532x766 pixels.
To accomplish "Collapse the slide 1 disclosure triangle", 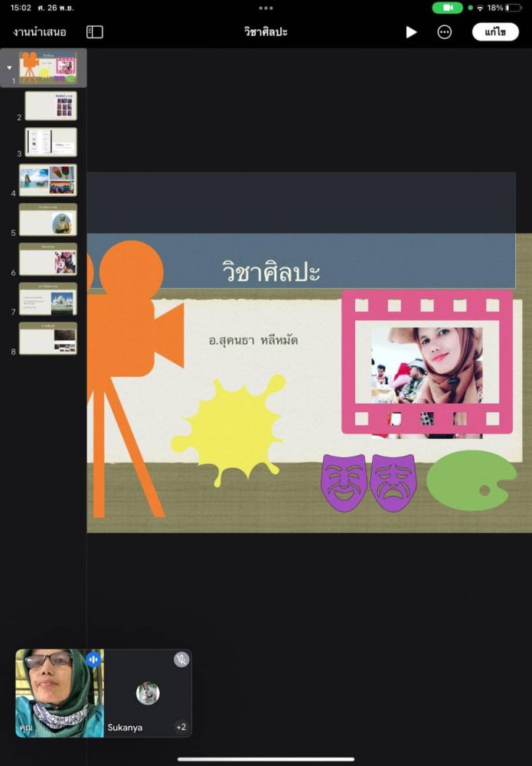I will (x=9, y=67).
